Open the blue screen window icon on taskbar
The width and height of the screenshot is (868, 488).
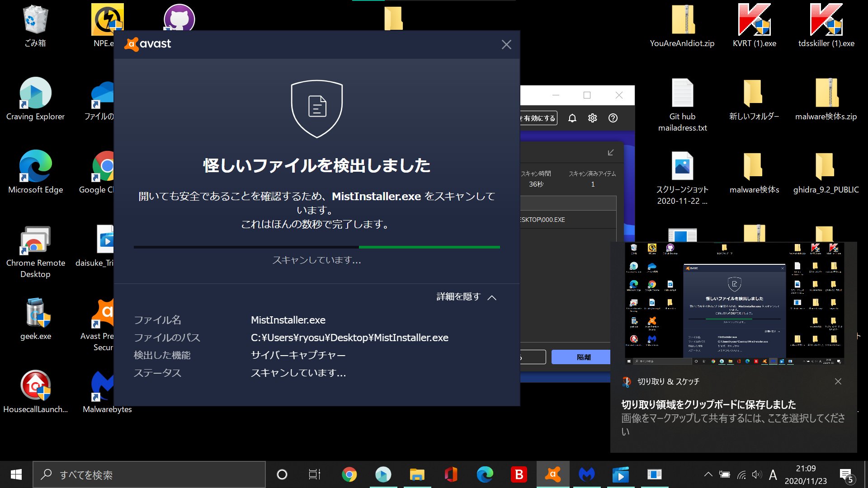tap(655, 474)
